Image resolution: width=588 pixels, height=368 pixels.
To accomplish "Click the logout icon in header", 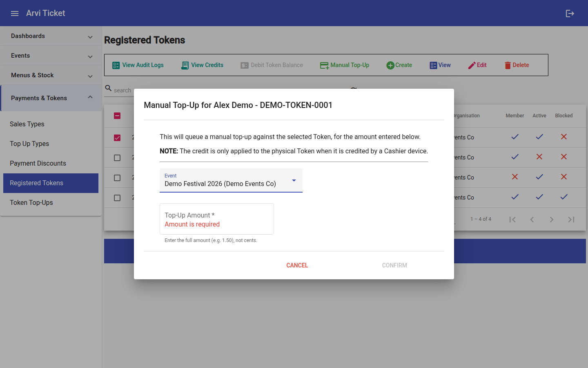I will 570,13.
